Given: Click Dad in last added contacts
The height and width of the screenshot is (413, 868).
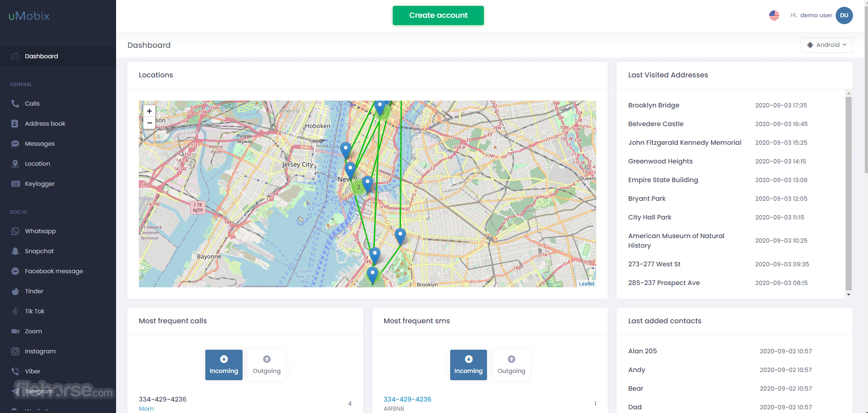Looking at the screenshot, I should click(635, 407).
